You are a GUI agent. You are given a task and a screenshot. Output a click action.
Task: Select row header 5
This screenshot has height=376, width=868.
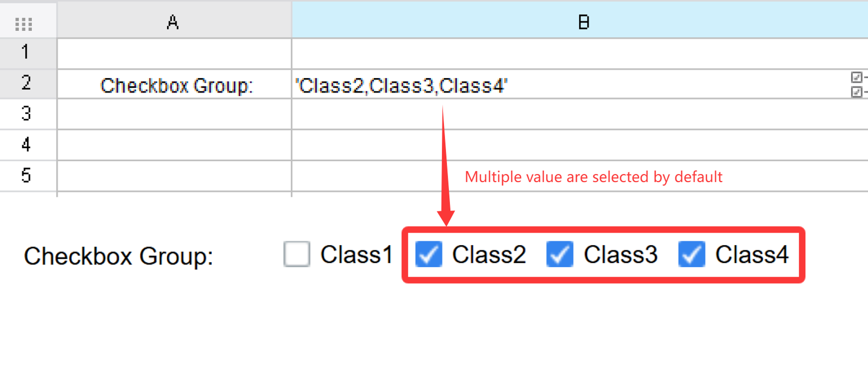pyautogui.click(x=27, y=176)
